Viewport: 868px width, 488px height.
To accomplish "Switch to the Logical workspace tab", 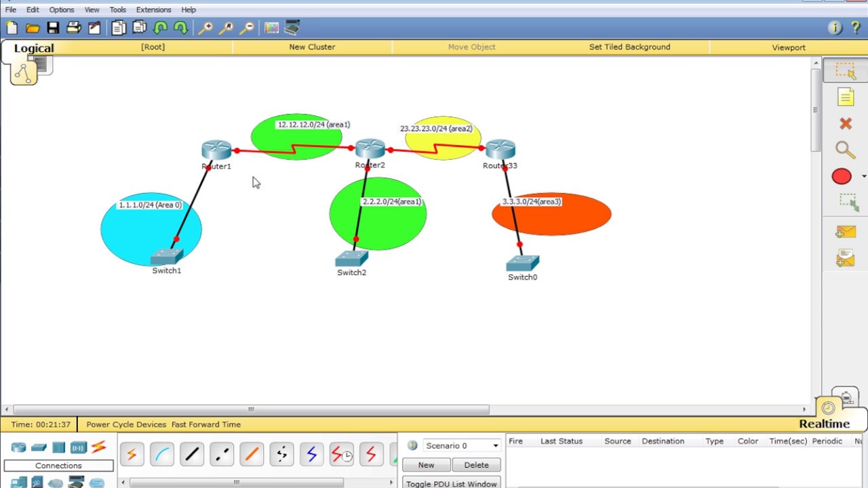I will (x=34, y=48).
